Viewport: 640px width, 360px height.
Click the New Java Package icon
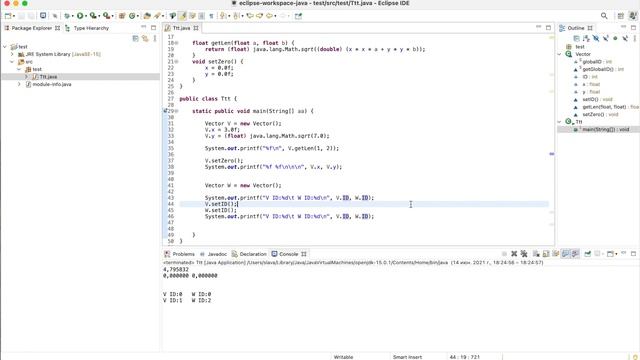click(122, 16)
